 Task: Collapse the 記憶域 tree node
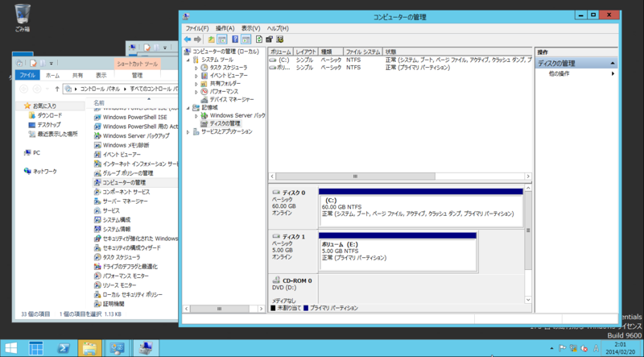click(188, 107)
